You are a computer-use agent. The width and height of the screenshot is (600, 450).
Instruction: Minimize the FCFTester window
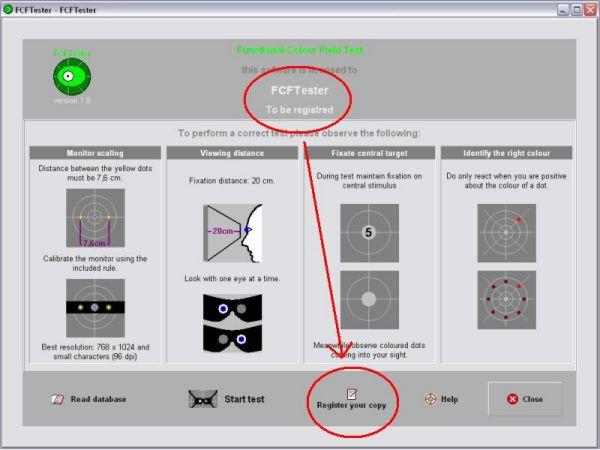click(x=563, y=10)
